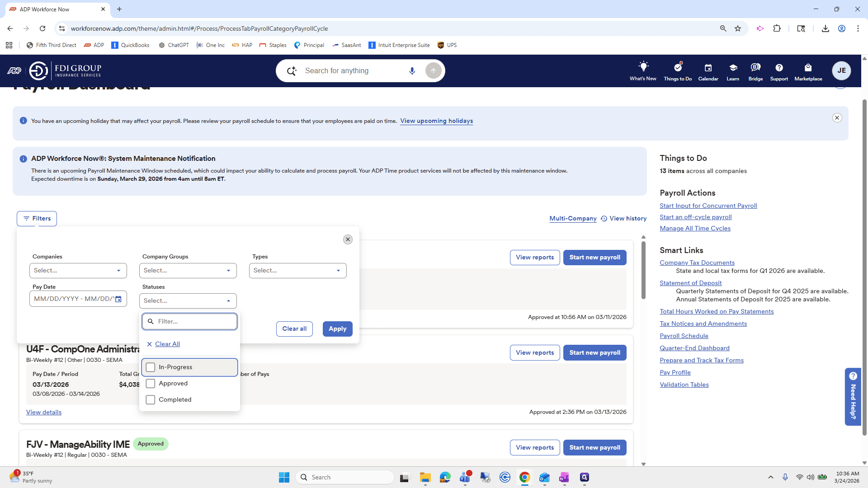868x488 pixels.
Task: Open the Payroll Schedule smart link
Action: [684, 336]
